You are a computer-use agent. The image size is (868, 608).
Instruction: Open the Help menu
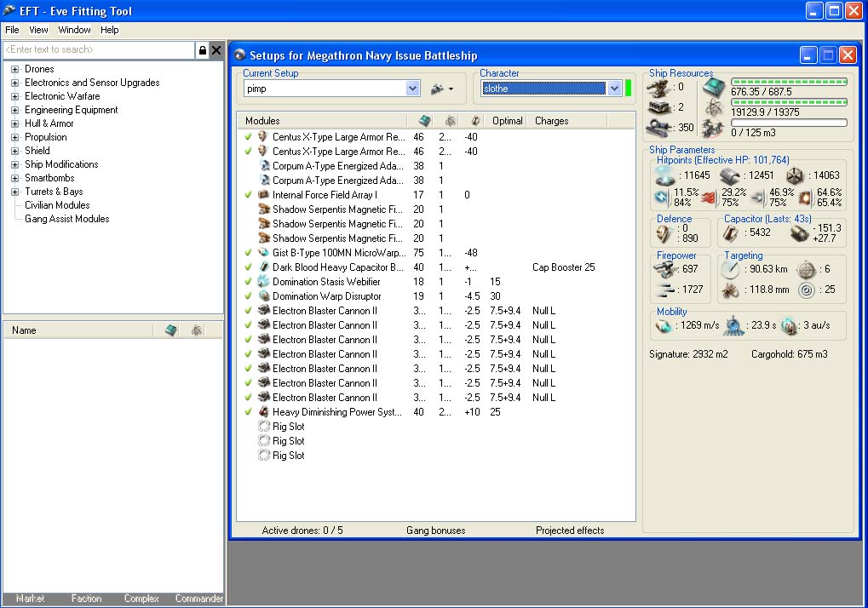(110, 30)
